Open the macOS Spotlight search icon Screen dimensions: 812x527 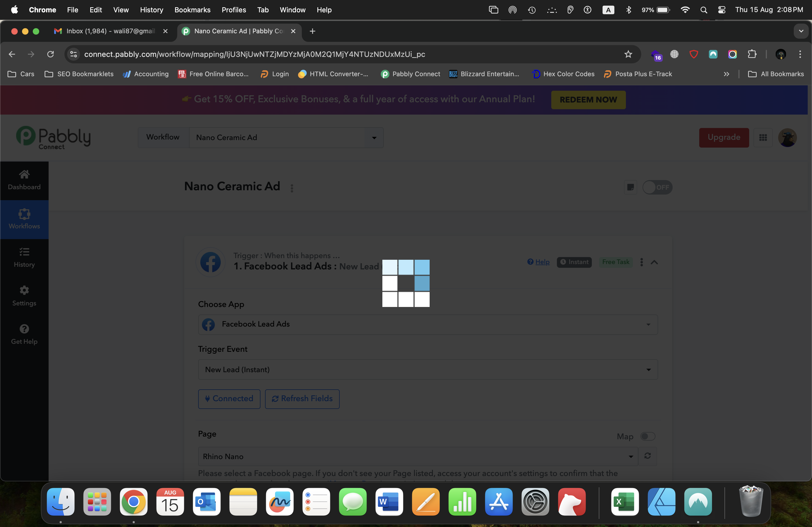click(x=704, y=10)
